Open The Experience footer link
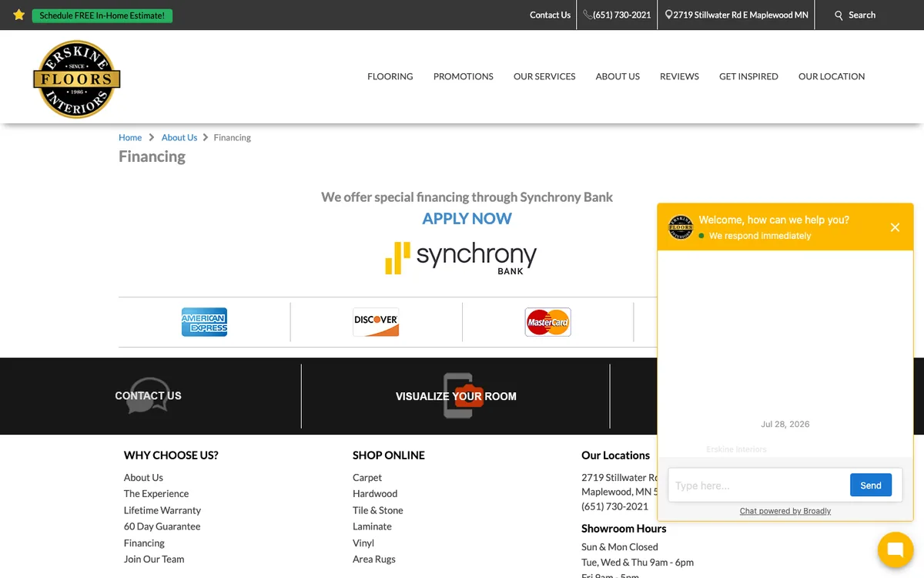Viewport: 924px width, 578px height. tap(156, 493)
